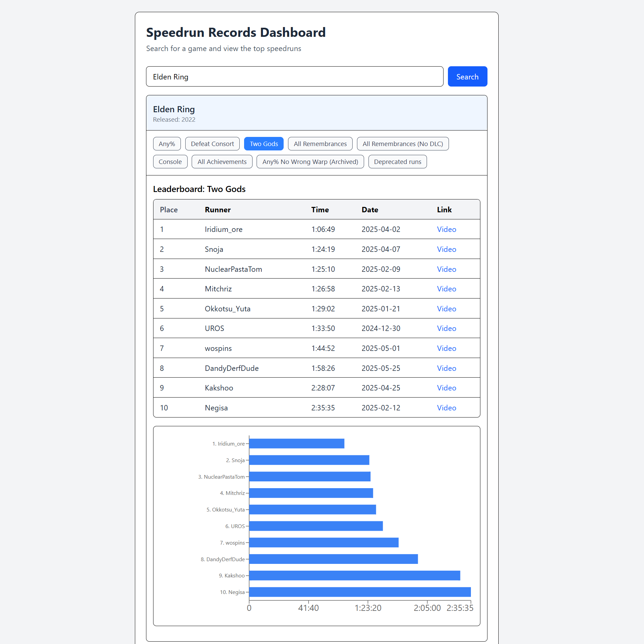644x644 pixels.
Task: Switch to Defeat Consort category
Action: (x=212, y=144)
